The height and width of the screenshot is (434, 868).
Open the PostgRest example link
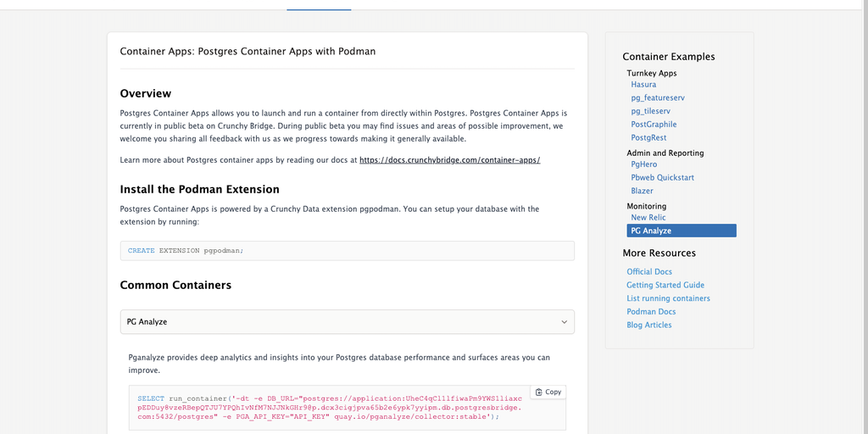pos(648,137)
